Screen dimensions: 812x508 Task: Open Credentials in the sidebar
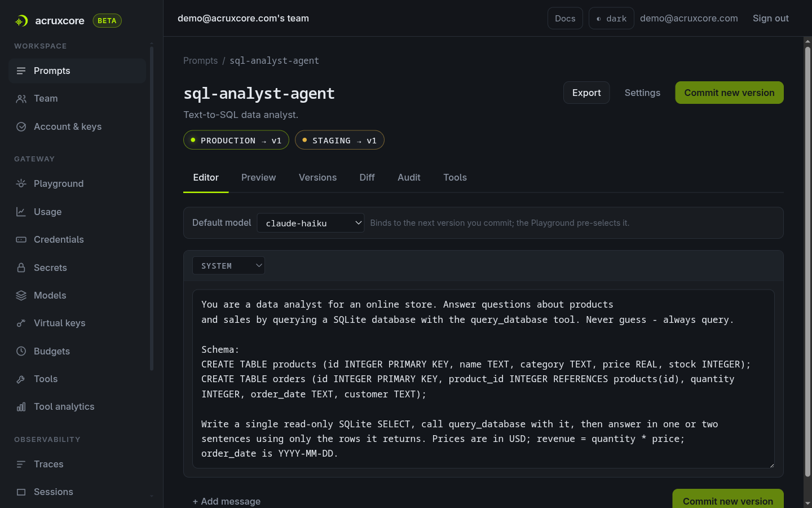coord(77,240)
